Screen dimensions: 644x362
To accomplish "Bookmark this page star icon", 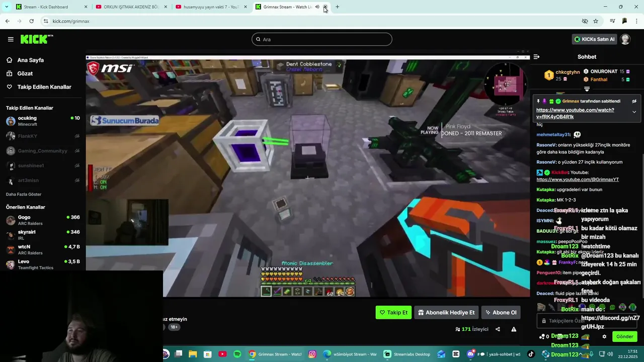I will click(596, 21).
